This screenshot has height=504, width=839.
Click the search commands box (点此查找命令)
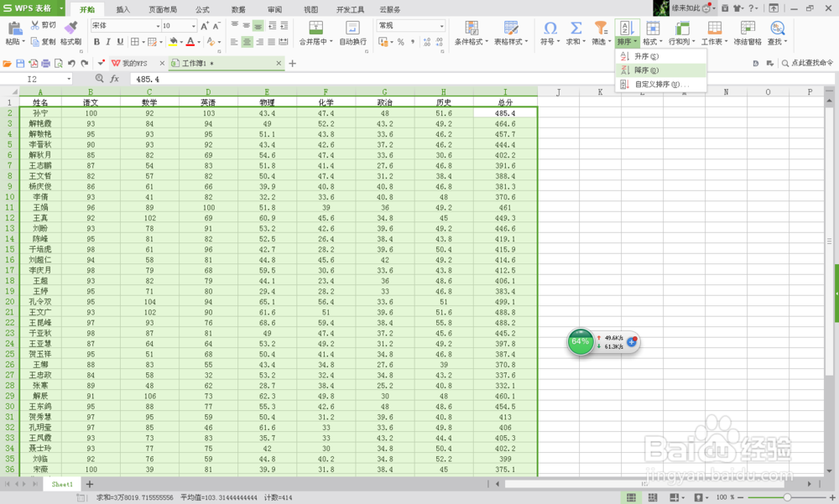point(807,63)
